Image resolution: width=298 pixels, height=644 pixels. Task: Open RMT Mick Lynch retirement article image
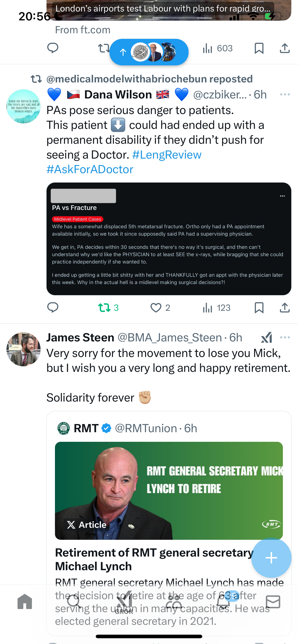pos(169,491)
